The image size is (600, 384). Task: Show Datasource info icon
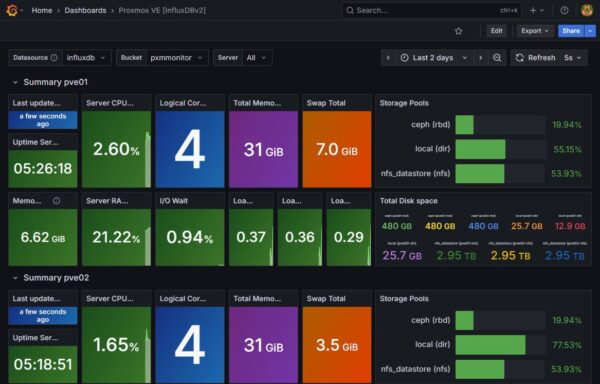click(x=54, y=58)
